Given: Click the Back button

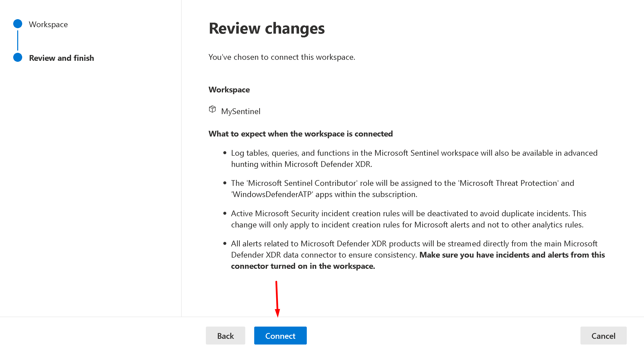Looking at the screenshot, I should (225, 336).
